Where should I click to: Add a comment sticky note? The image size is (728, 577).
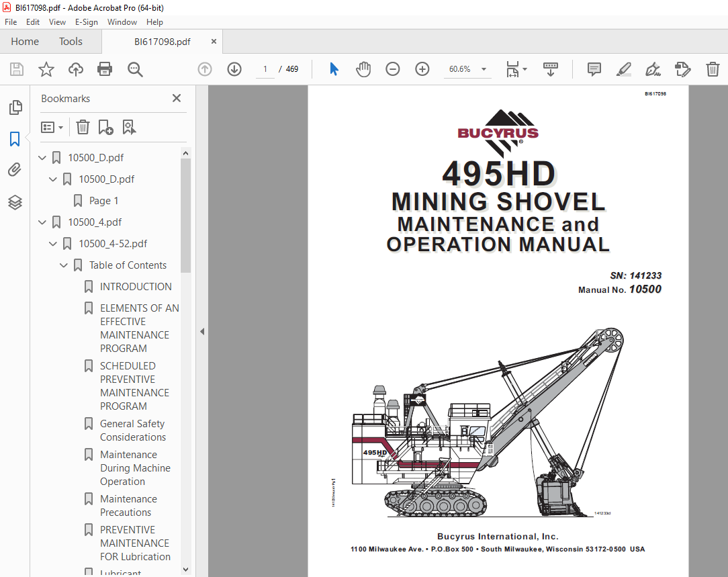tap(594, 70)
